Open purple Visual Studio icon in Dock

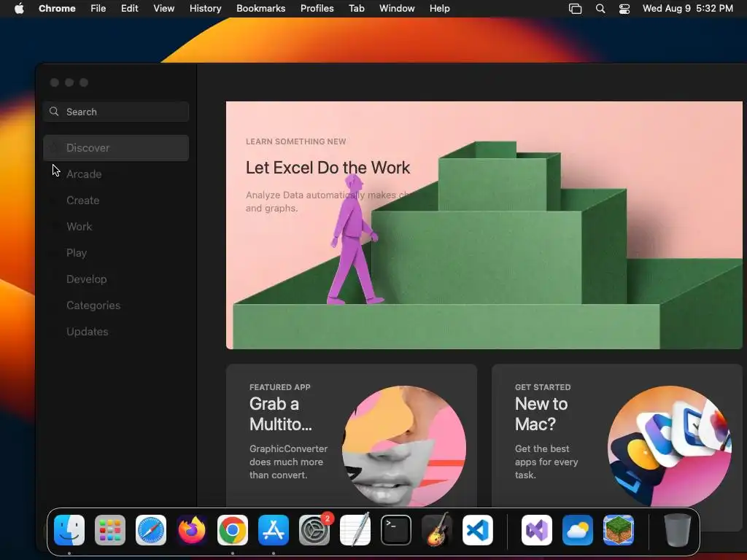coord(537,530)
